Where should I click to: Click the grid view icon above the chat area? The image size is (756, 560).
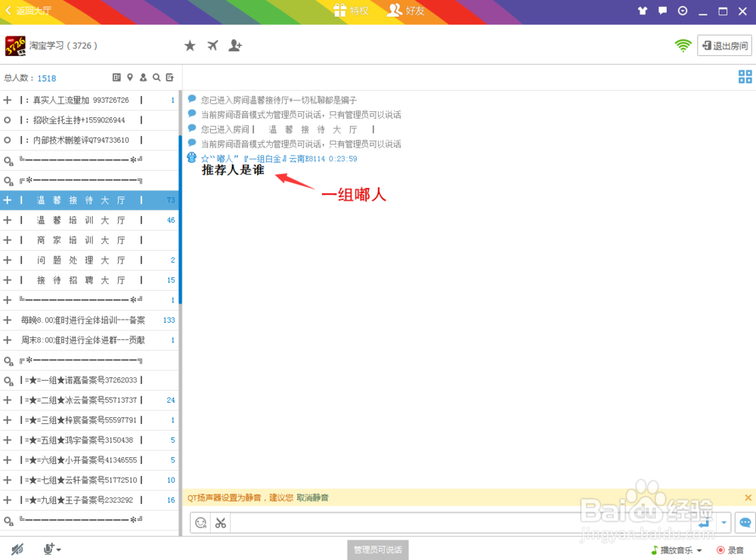[745, 76]
